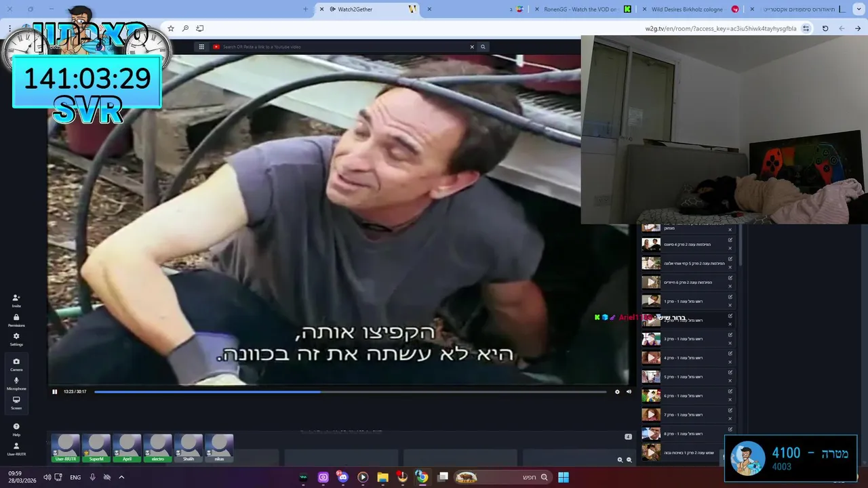Select Shalih participant tile

189,448
